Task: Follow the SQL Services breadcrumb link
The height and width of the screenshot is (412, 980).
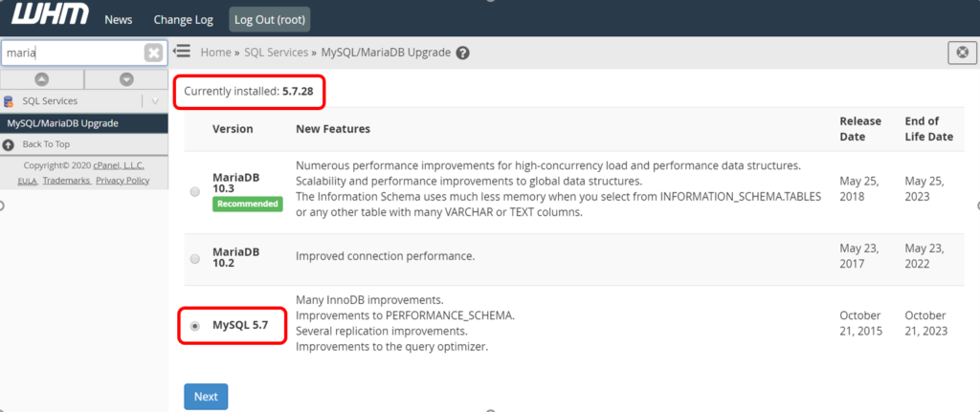Action: 275,53
